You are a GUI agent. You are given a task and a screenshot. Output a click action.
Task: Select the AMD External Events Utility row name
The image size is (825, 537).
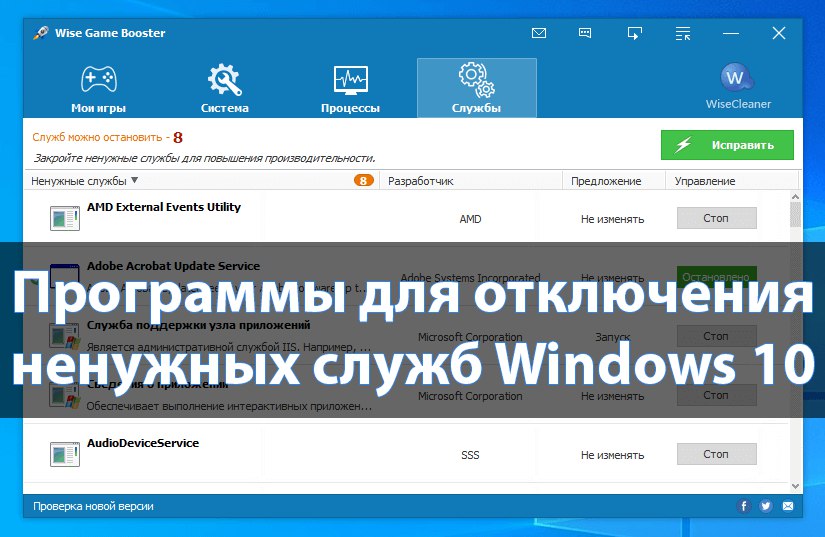pyautogui.click(x=164, y=207)
